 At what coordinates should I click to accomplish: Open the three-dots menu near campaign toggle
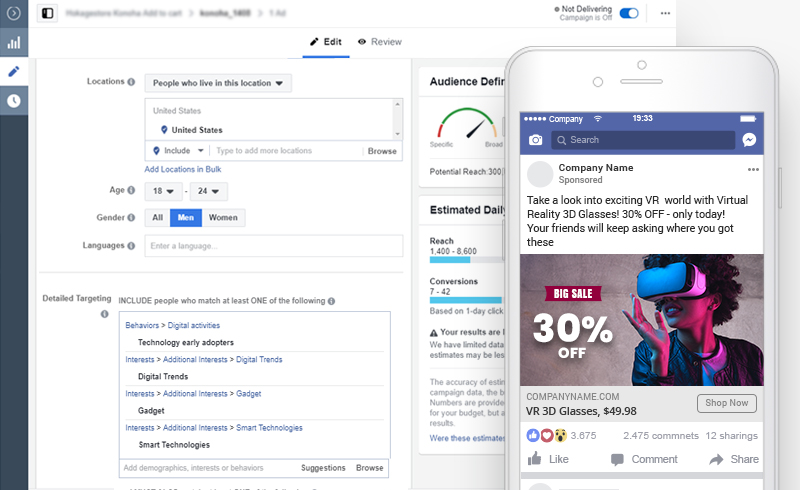click(x=665, y=13)
